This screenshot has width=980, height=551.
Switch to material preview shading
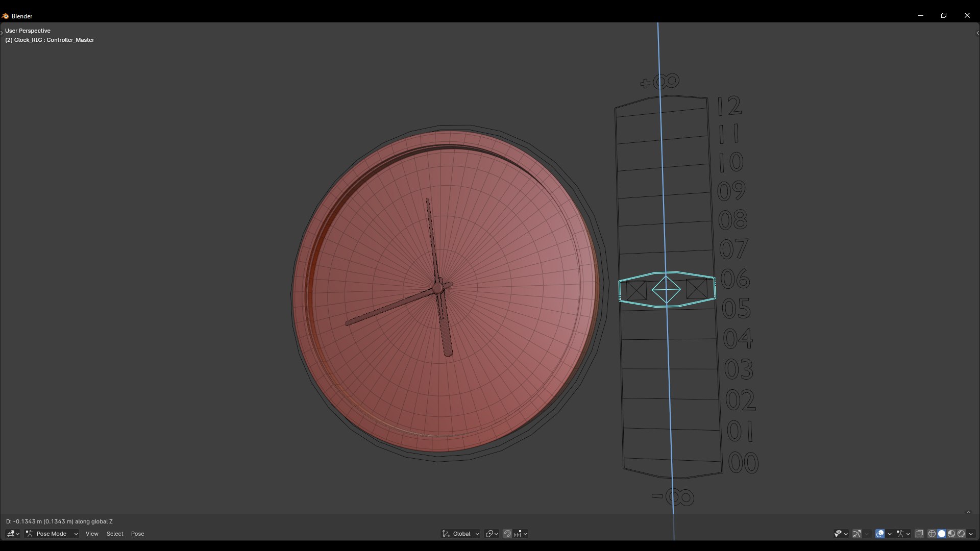click(951, 534)
